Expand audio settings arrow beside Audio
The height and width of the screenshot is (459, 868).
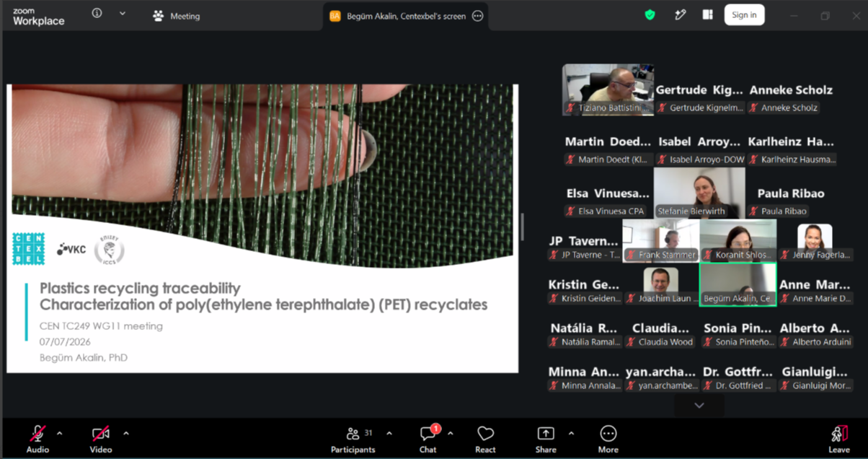tap(59, 434)
